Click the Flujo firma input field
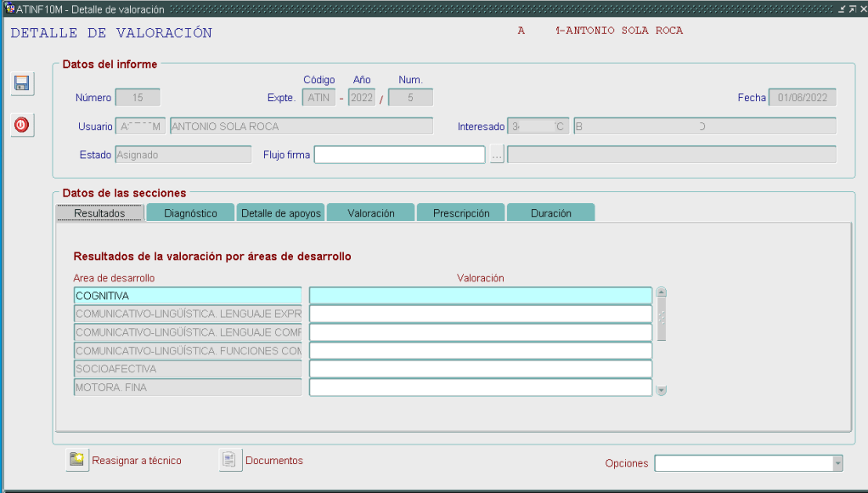This screenshot has height=493, width=868. [x=399, y=155]
